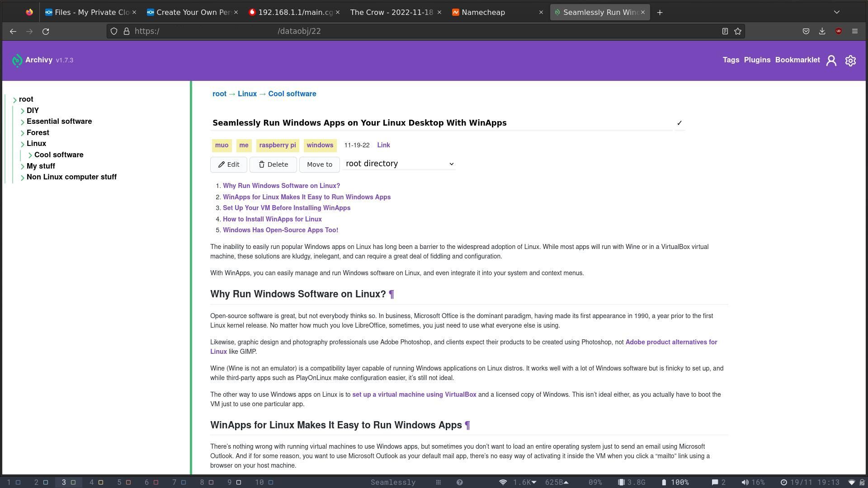Open the Firefox downloads icon
The width and height of the screenshot is (868, 488).
822,31
